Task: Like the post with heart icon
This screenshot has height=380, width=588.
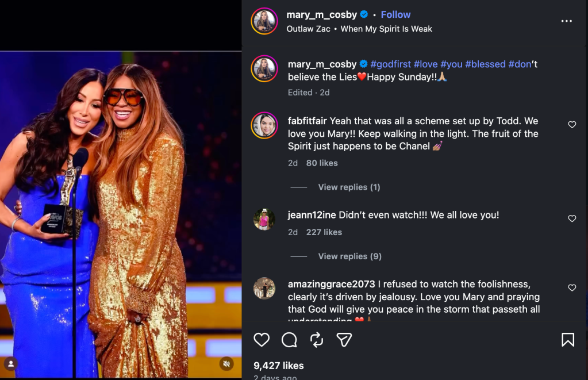Action: (262, 340)
